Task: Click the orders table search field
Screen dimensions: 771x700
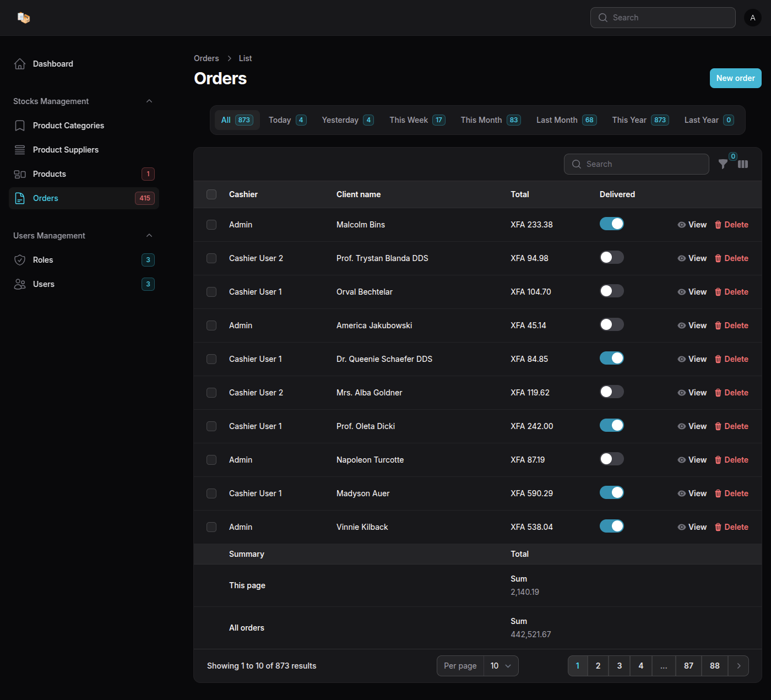Action: [637, 164]
